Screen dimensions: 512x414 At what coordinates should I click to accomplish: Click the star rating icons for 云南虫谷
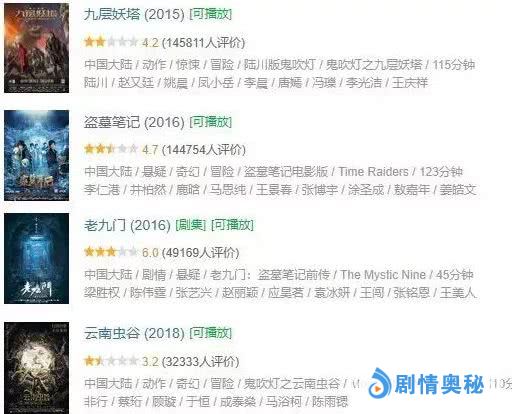pos(111,361)
